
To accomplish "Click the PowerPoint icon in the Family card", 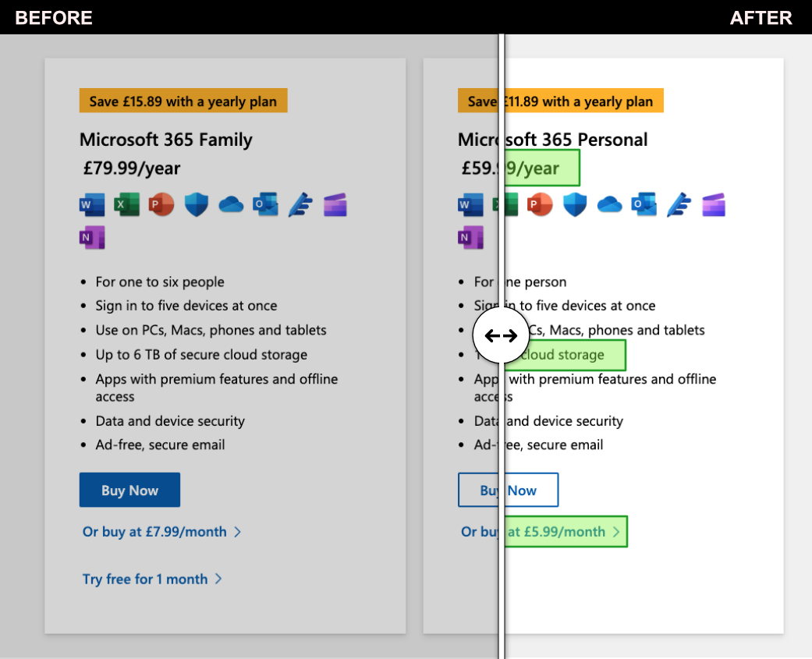I will [x=161, y=205].
